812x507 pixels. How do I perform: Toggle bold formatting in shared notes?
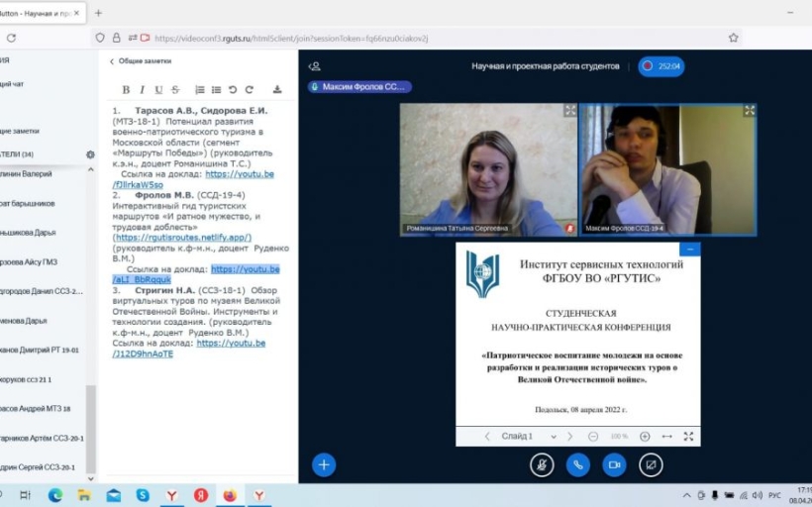126,89
